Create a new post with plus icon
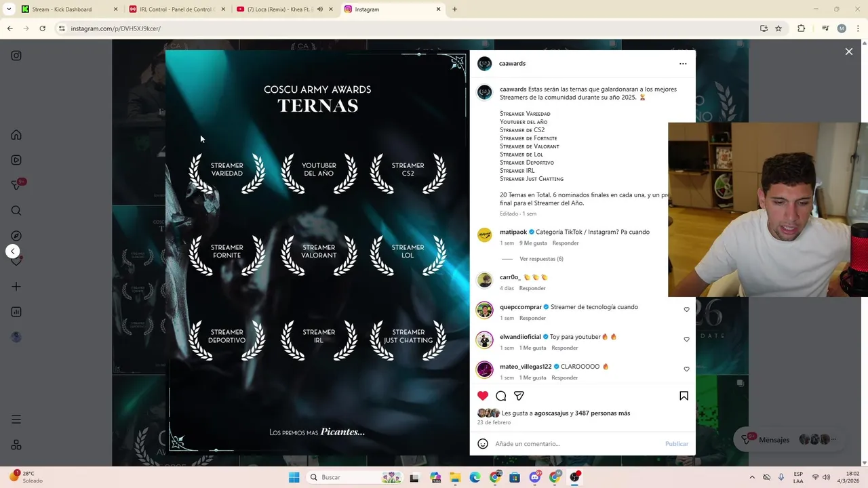 coord(16,287)
